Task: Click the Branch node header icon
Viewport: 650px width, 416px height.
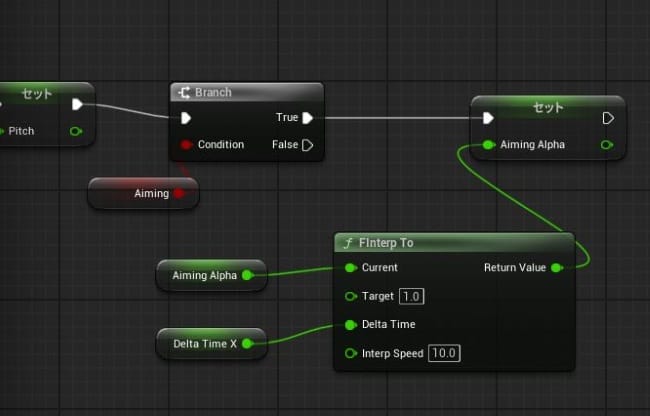Action: (184, 92)
